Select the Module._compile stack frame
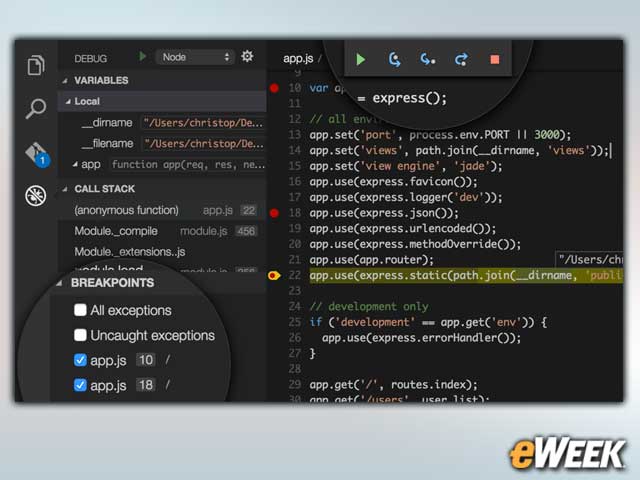The image size is (640, 480). (162, 231)
